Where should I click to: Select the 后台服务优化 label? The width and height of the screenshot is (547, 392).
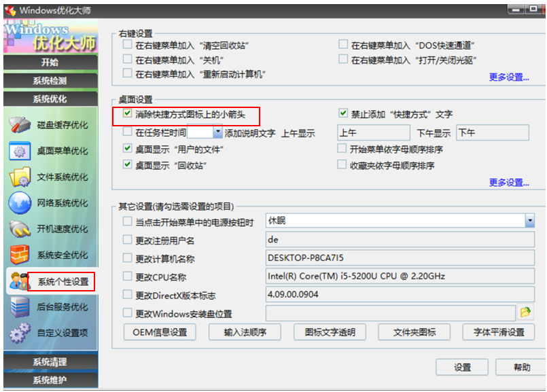click(x=63, y=307)
